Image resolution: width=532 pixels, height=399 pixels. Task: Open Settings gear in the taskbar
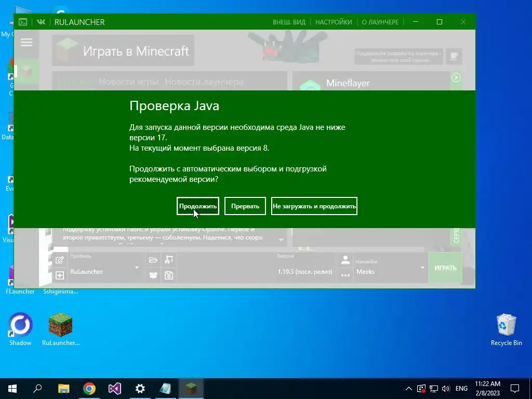[140, 389]
